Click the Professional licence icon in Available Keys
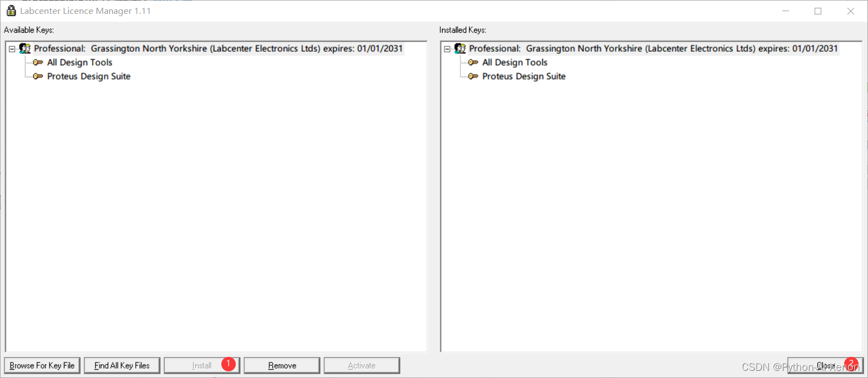868x378 pixels. click(x=25, y=49)
